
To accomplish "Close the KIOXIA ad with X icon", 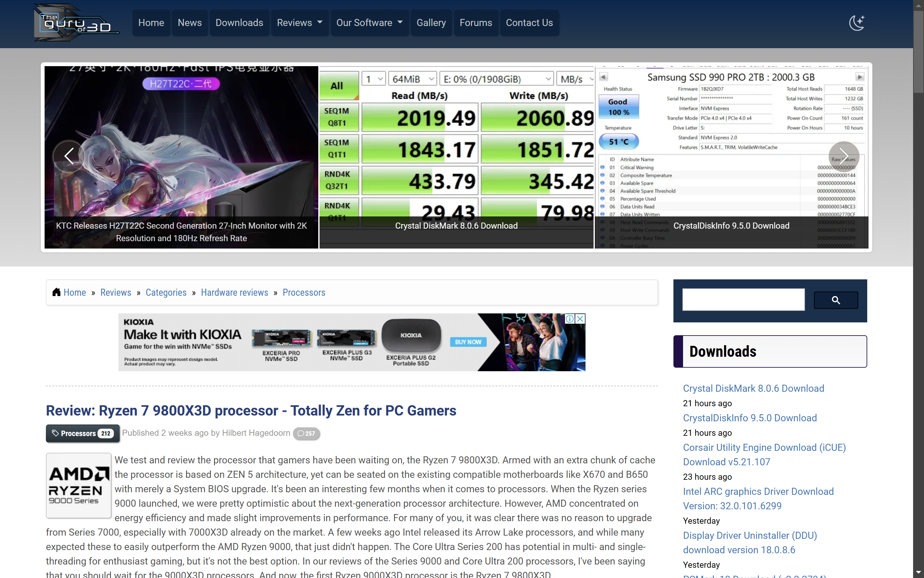I will click(580, 319).
